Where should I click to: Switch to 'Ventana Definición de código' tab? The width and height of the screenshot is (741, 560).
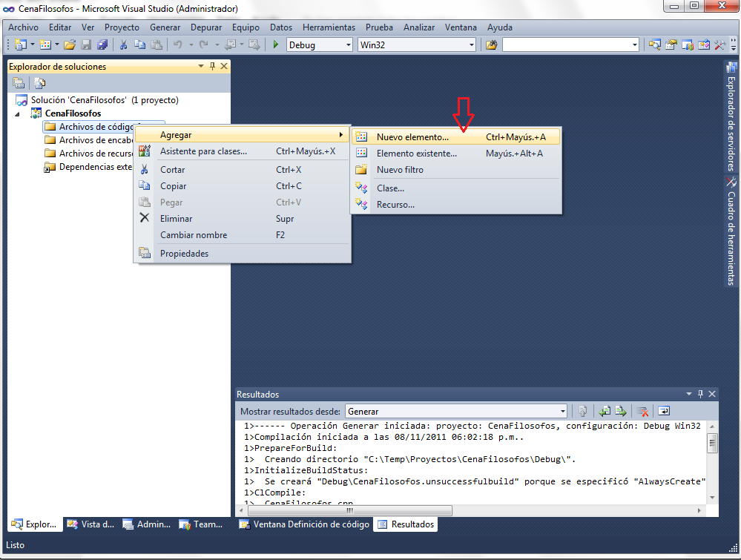[304, 524]
